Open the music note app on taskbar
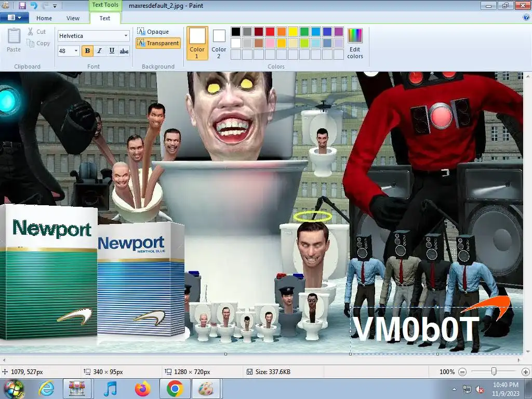The image size is (532, 399). tap(110, 389)
